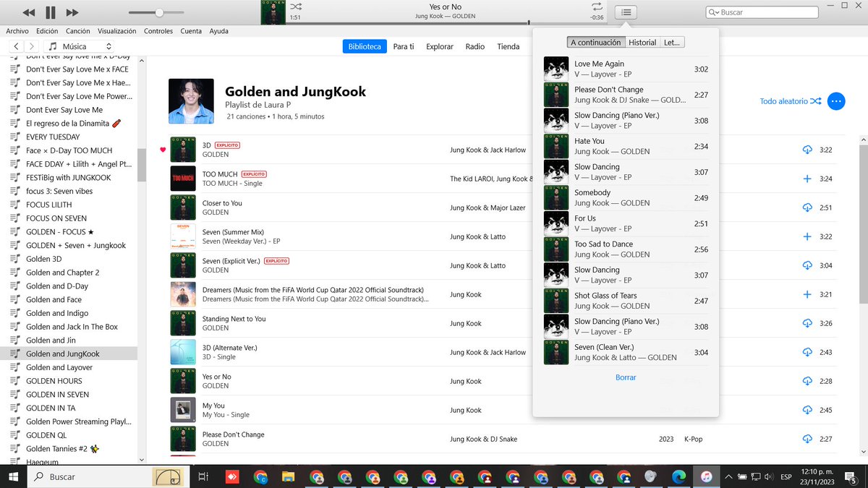Select Hate You in Up Next
This screenshot has width=868, height=488.
pyautogui.click(x=626, y=146)
